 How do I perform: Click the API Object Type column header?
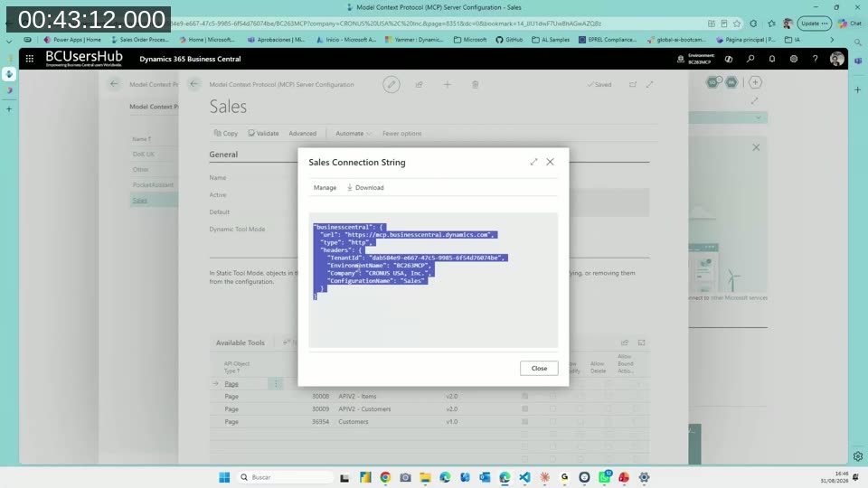236,368
